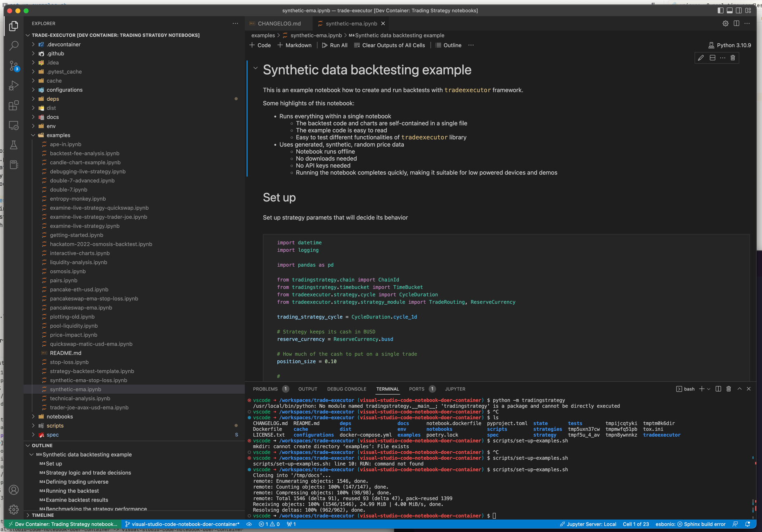The height and width of the screenshot is (532, 762).
Task: Split the editor to the right
Action: tap(736, 24)
